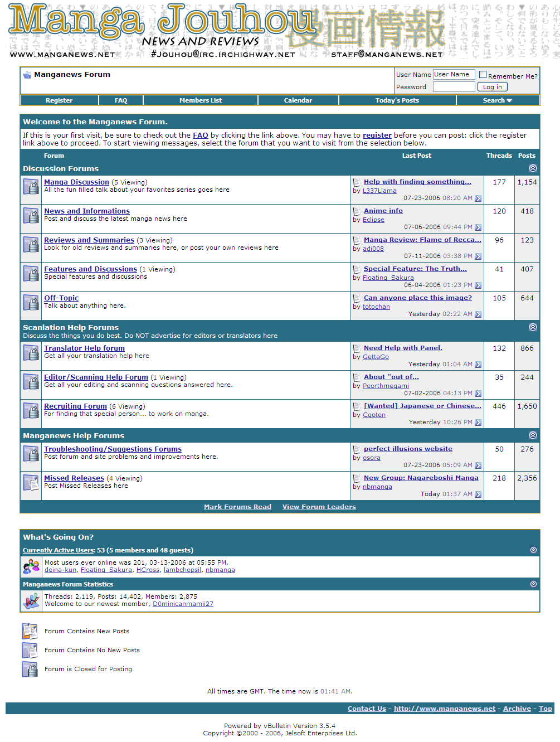
Task: Open the Editor/Scanning Help Forum link
Action: click(96, 377)
